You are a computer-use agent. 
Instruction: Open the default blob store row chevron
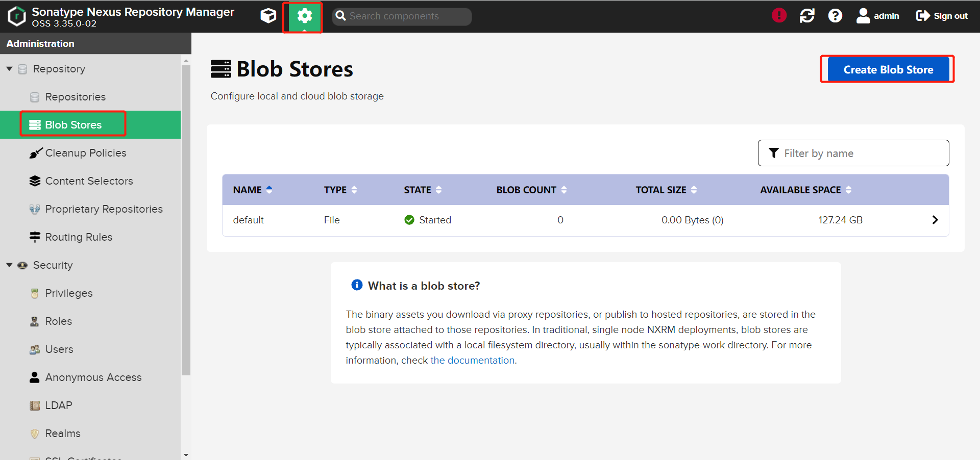click(x=935, y=220)
